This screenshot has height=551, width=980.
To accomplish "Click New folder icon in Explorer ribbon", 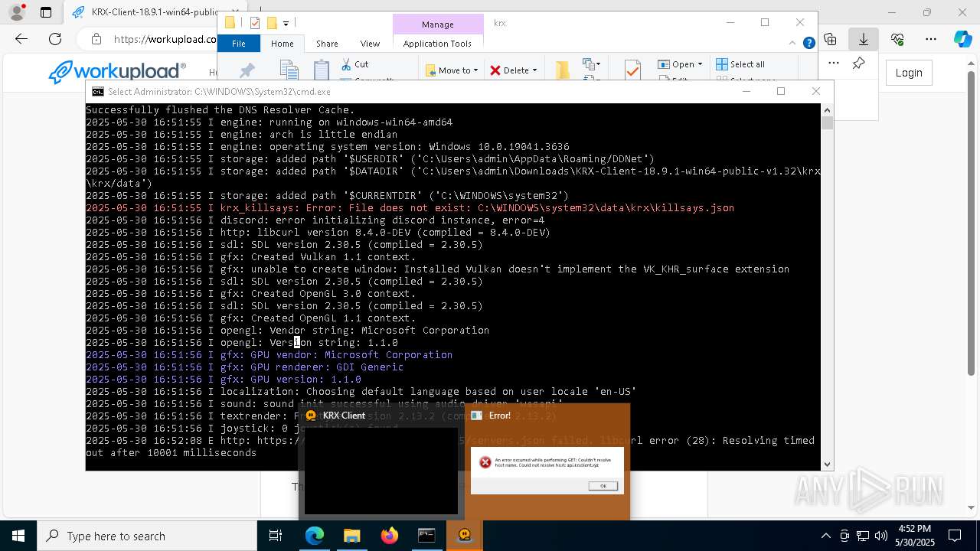I will click(x=563, y=70).
